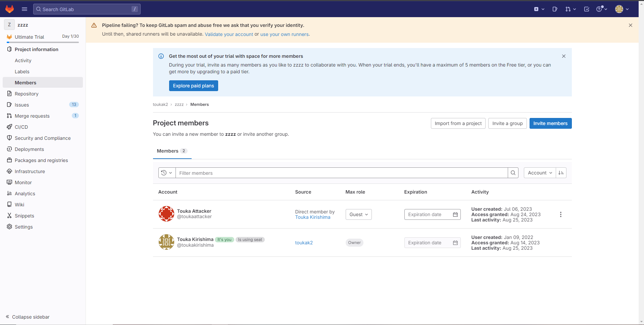Select the Members tab
The image size is (644, 325).
(x=172, y=151)
